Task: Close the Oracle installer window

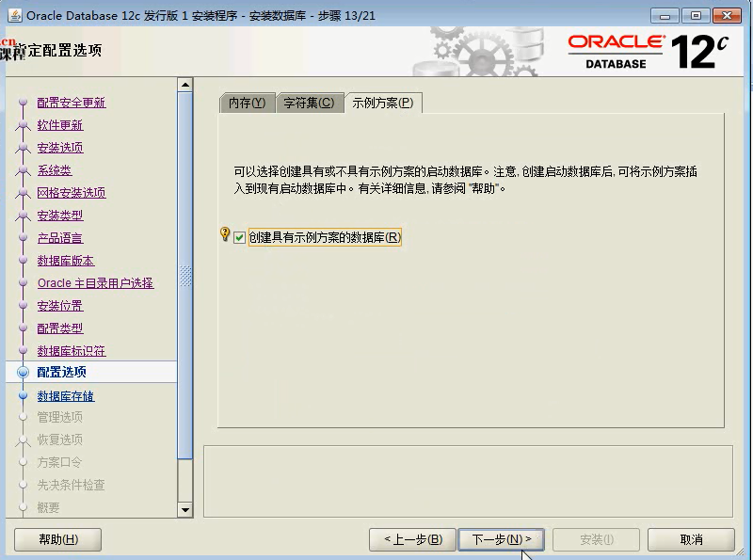Action: click(727, 16)
